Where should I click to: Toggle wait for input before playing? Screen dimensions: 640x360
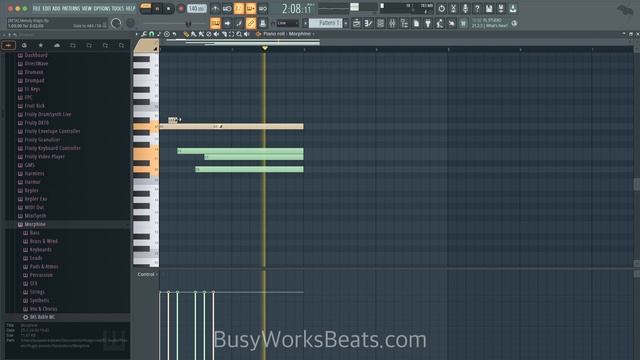click(x=227, y=9)
